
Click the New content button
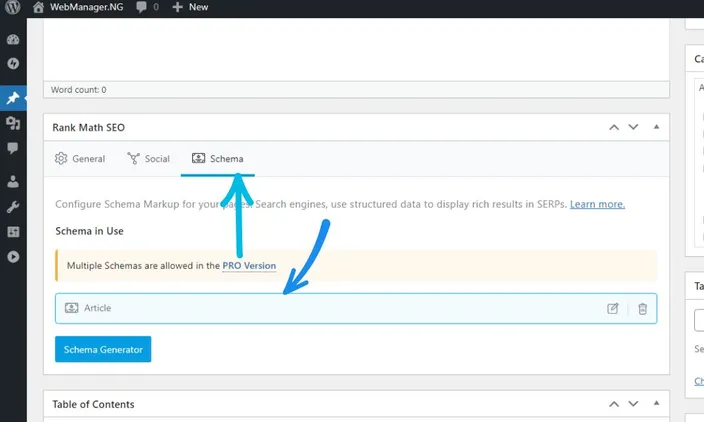(190, 7)
